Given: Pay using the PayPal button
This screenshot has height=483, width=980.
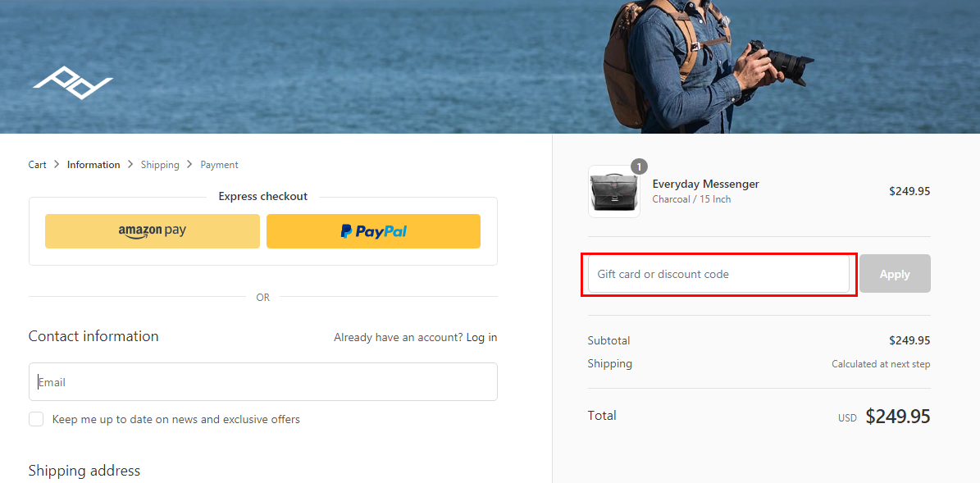Looking at the screenshot, I should [x=373, y=231].
